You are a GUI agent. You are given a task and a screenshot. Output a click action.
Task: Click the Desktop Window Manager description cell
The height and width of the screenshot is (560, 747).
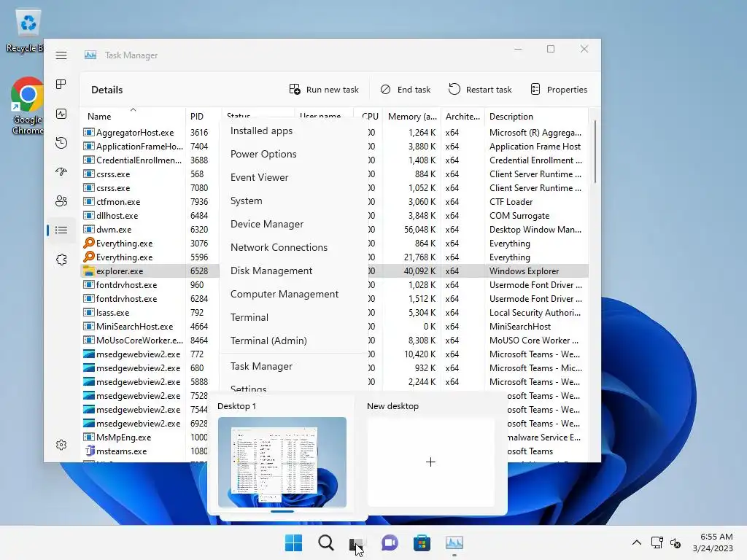tap(535, 230)
